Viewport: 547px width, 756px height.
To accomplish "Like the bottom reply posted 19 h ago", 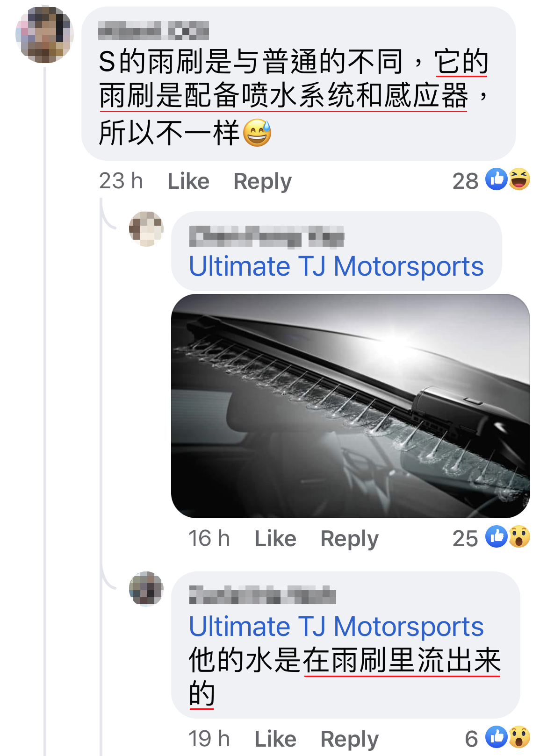I will (275, 739).
